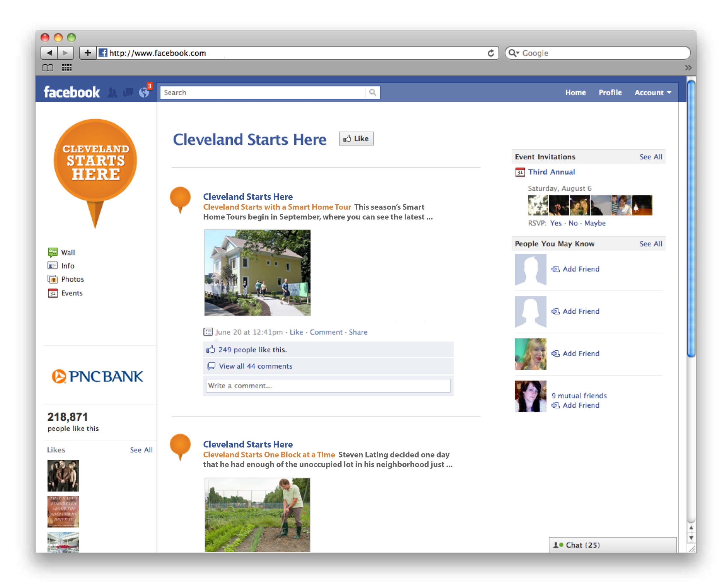This screenshot has height=582, width=728.
Task: Click in the Facebook Search field
Action: 263,93
